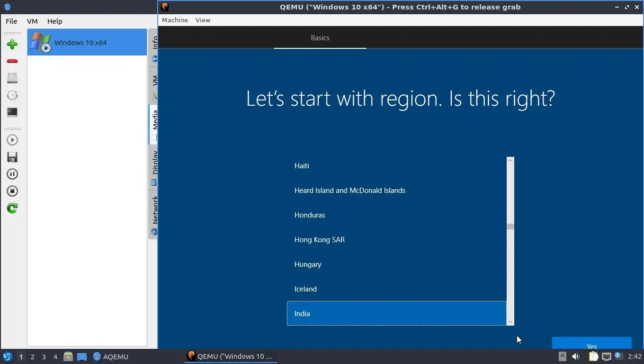This screenshot has height=364, width=644.
Task: Open the Help menu in AQEMU
Action: 54,21
